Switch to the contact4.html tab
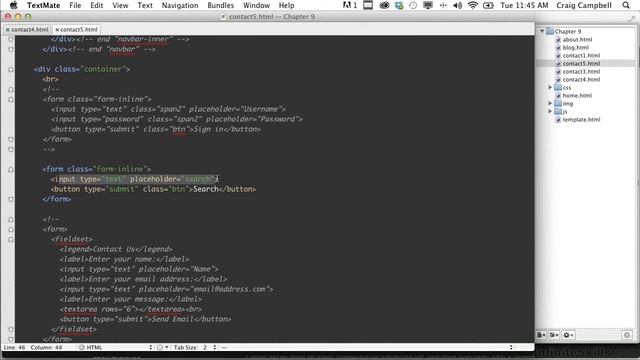 point(27,30)
